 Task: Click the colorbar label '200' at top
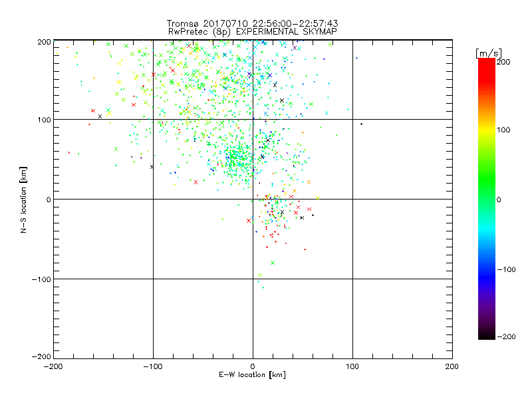click(x=503, y=62)
